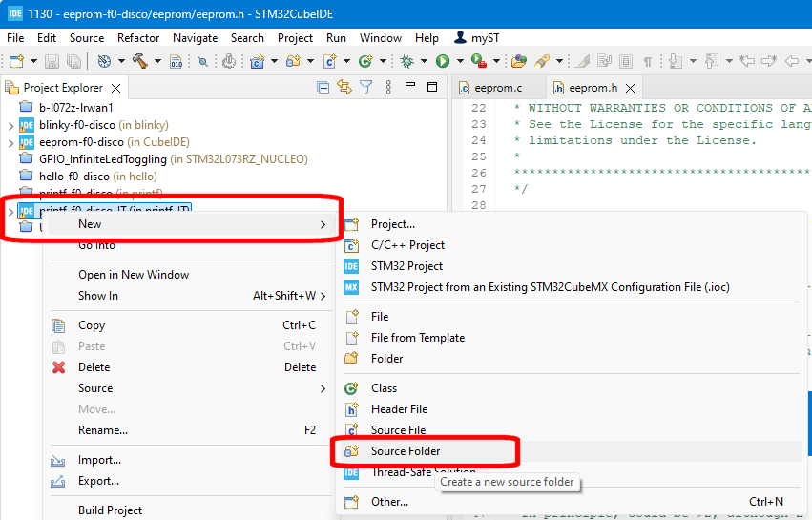Toggle Link with Editor in Project Explorer
This screenshot has height=520, width=812.
(x=344, y=87)
